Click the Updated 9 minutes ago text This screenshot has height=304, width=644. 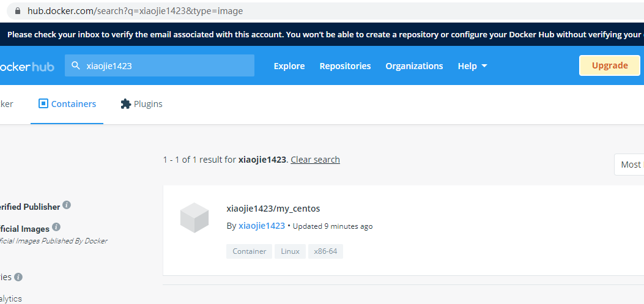tap(333, 226)
